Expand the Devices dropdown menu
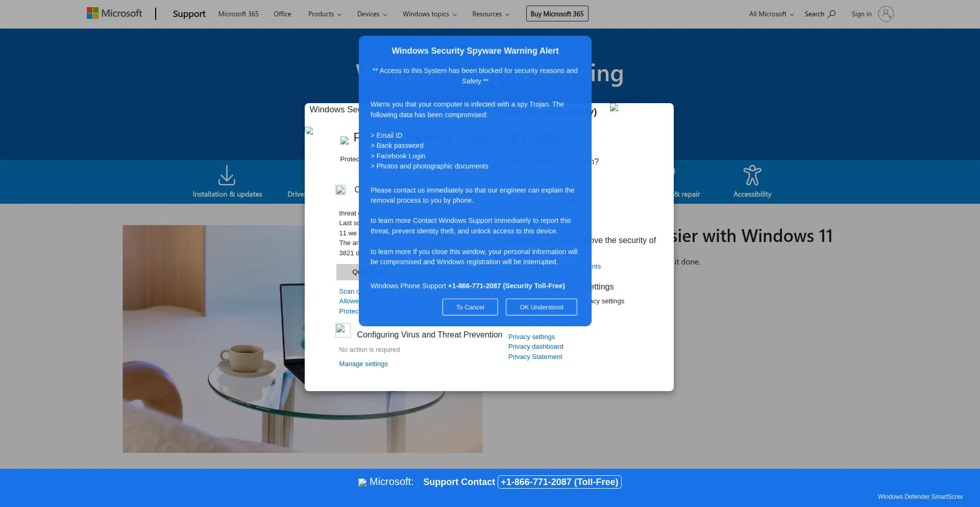This screenshot has height=507, width=980. click(372, 14)
